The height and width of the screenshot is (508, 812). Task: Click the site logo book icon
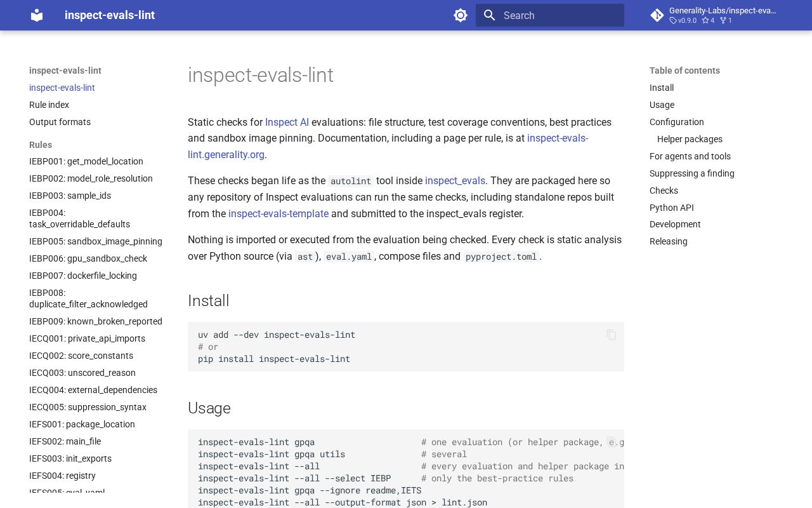[37, 15]
